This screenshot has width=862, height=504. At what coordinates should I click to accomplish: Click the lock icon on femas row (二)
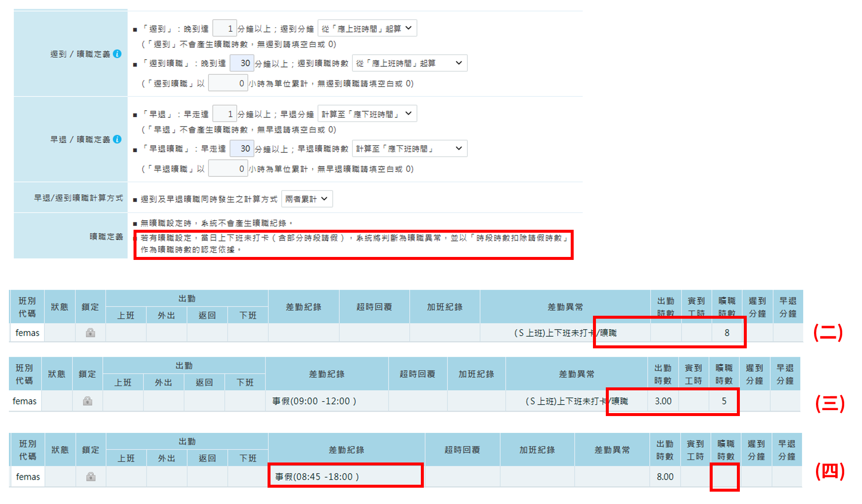click(x=91, y=333)
